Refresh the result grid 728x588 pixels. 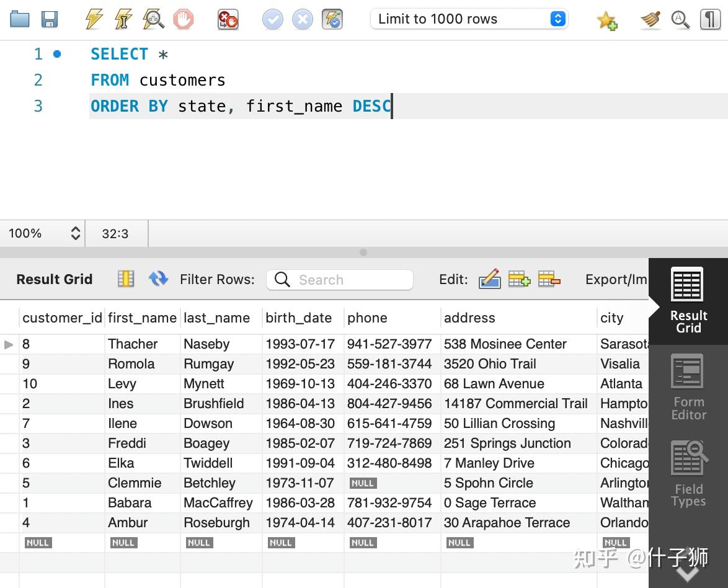158,278
